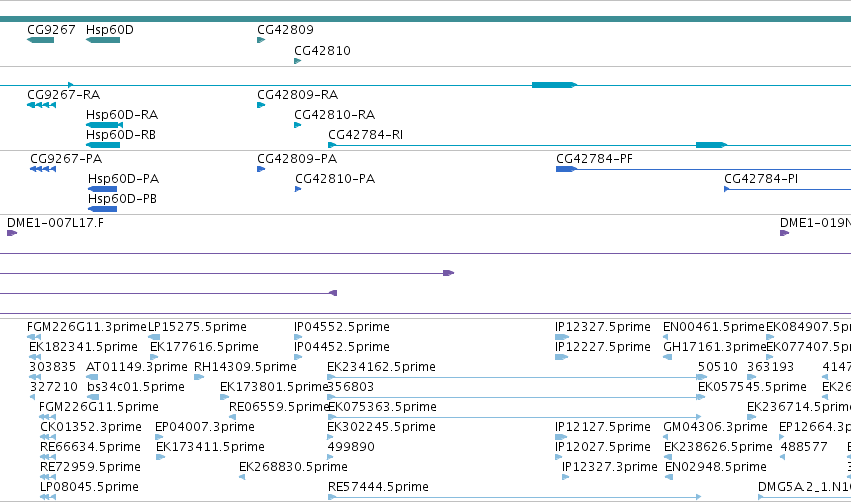This screenshot has height=502, width=851.
Task: Open the CG42784-RI transcript label
Action: (365, 135)
